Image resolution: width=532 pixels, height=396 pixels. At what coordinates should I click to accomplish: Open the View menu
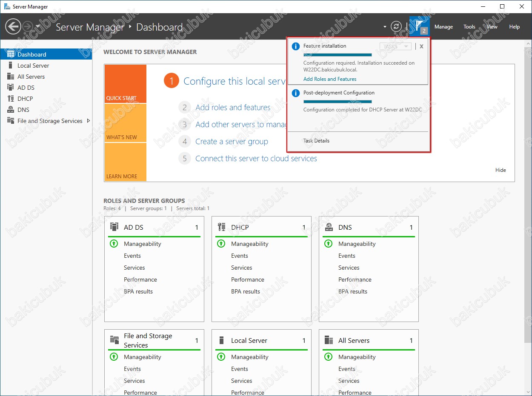tap(492, 26)
